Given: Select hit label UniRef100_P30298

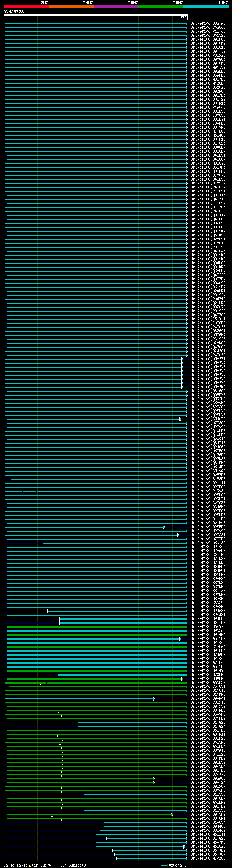Looking at the screenshot, I should [208, 247].
